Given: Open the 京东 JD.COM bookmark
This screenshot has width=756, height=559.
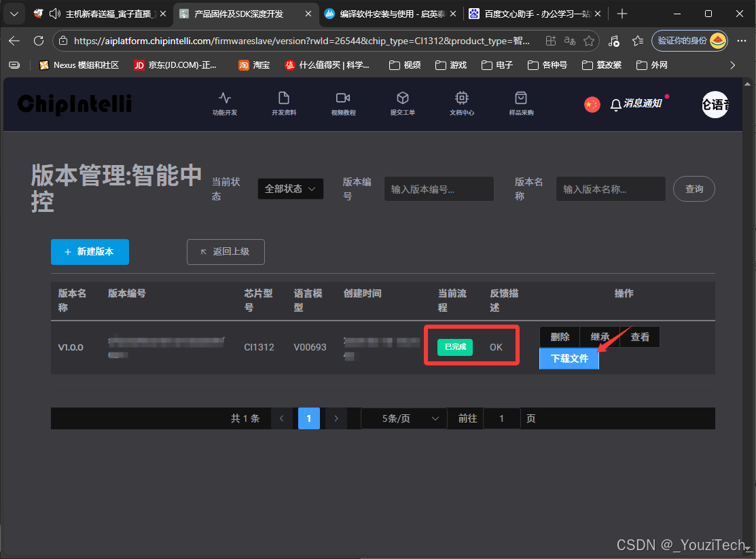Looking at the screenshot, I should tap(175, 65).
